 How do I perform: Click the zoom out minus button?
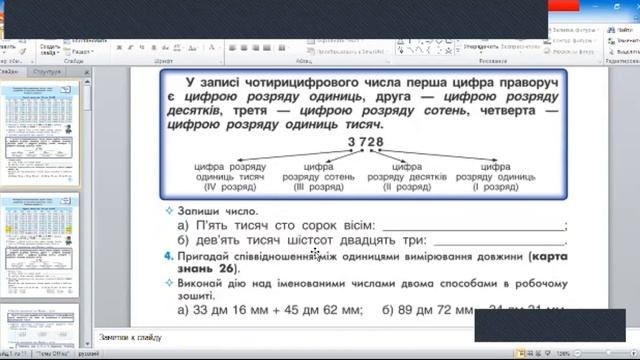(x=577, y=353)
